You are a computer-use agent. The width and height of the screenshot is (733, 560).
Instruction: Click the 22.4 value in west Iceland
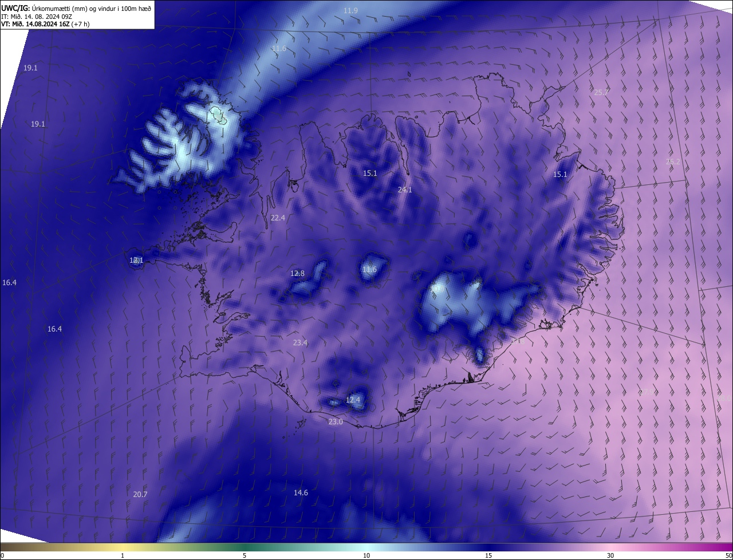click(x=278, y=218)
